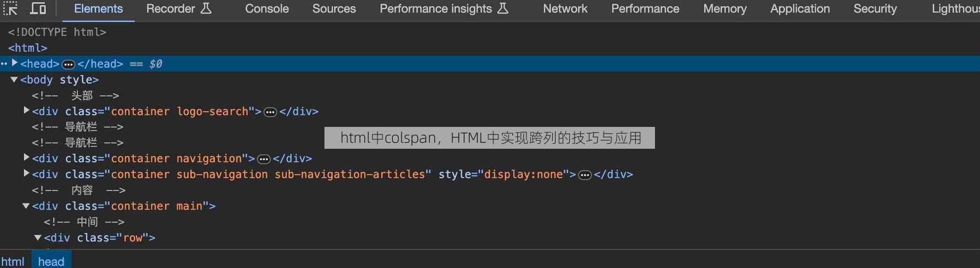The height and width of the screenshot is (268, 980).
Task: Select the <html> node line
Action: (x=28, y=48)
